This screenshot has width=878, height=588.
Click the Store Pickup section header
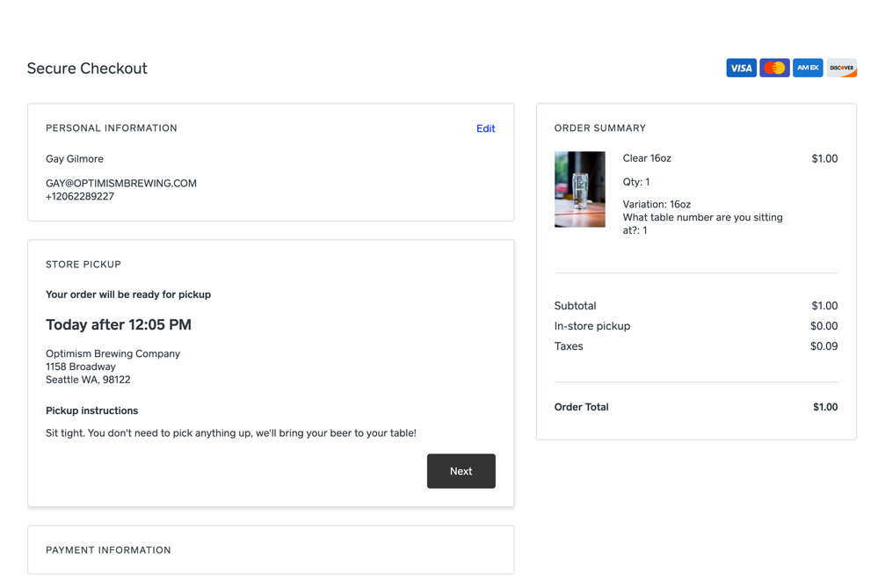83,265
